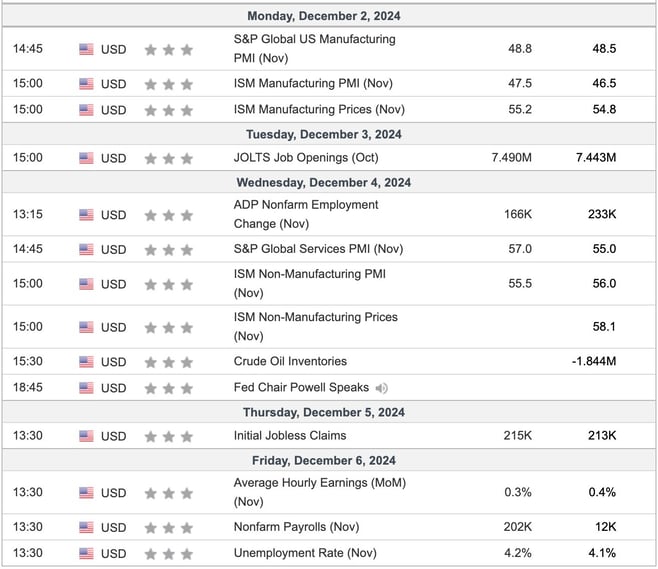The height and width of the screenshot is (569, 658).
Task: Click the importance stars for ISM Non-Manufacturing PMI
Action: (x=169, y=284)
